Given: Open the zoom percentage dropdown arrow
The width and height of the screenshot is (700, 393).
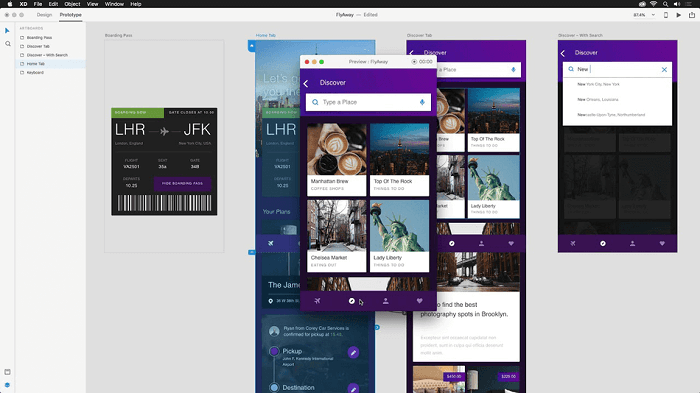Looking at the screenshot, I should pyautogui.click(x=653, y=15).
